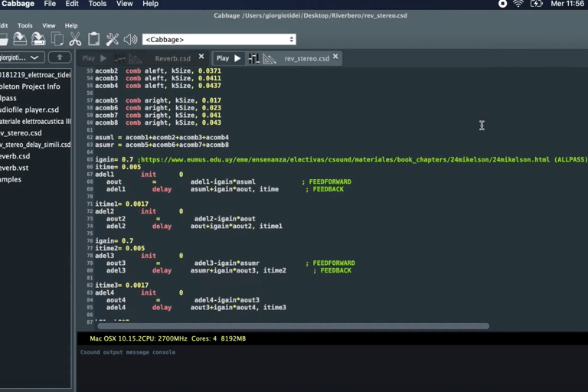
Task: Show plugin GUI sliders icon for Reverb.csd
Action: coord(119,58)
